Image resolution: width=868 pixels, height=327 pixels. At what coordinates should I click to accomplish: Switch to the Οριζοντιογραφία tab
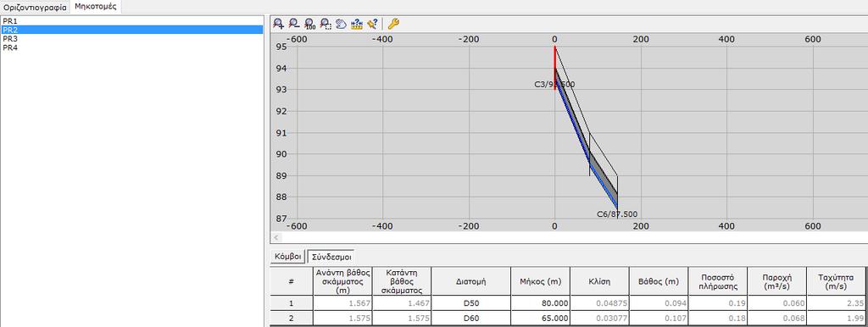click(35, 8)
